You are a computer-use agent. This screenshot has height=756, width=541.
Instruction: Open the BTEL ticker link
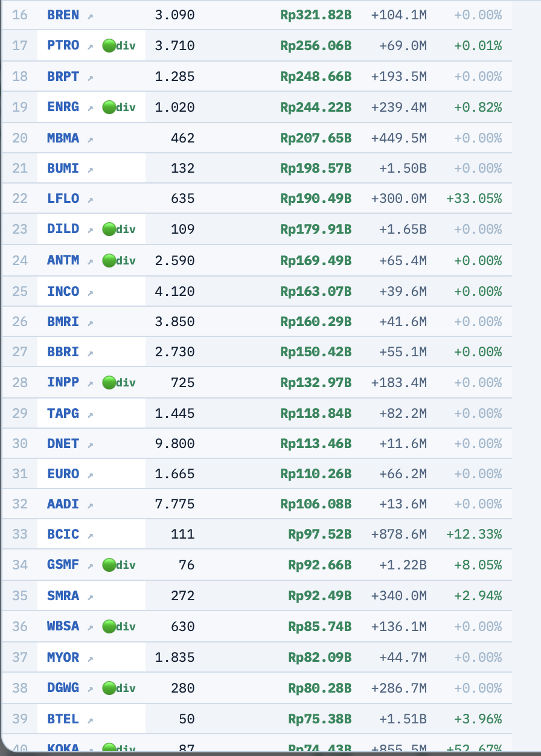pyautogui.click(x=63, y=719)
